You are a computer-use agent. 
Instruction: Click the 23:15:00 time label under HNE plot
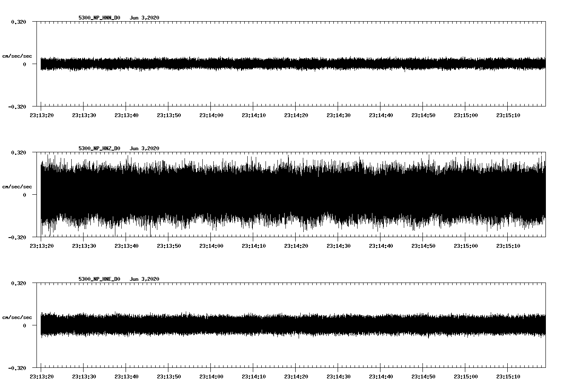(x=466, y=376)
